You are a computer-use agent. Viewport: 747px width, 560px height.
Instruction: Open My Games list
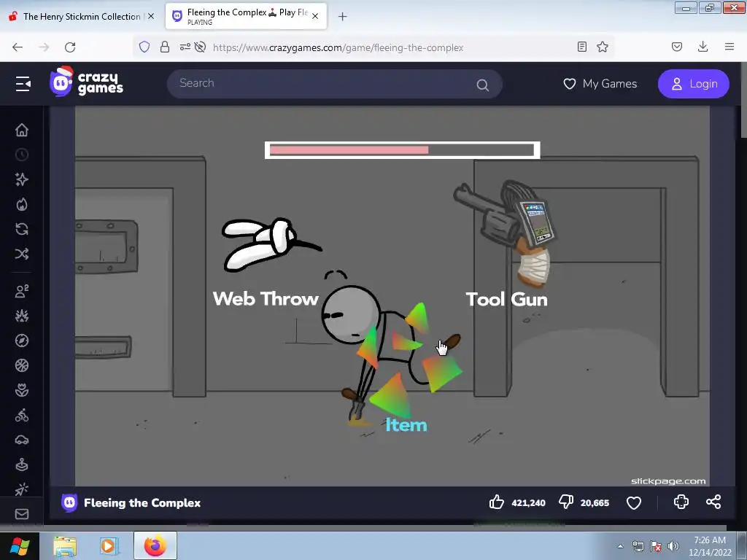pyautogui.click(x=600, y=84)
